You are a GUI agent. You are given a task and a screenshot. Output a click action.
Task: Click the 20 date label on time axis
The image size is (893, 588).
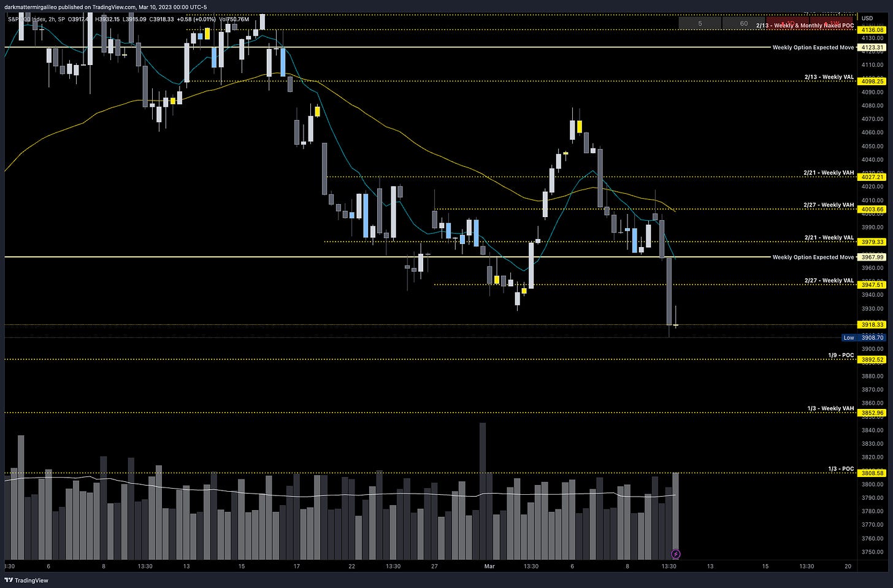(848, 566)
